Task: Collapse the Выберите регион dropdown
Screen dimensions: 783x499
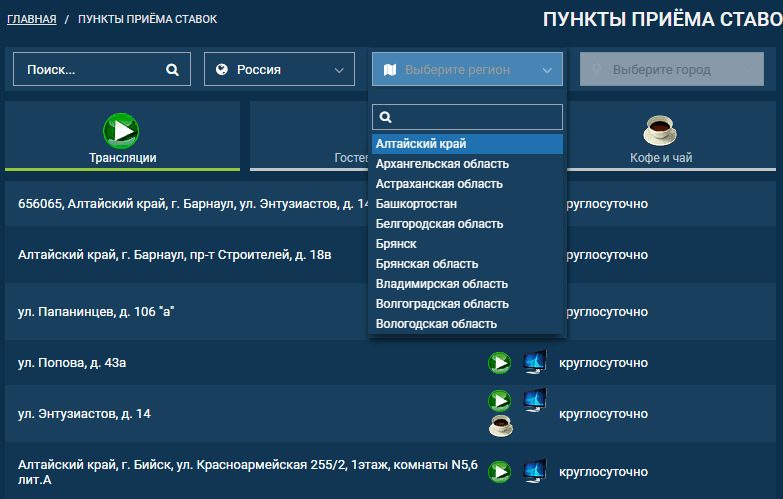Action: [467, 69]
